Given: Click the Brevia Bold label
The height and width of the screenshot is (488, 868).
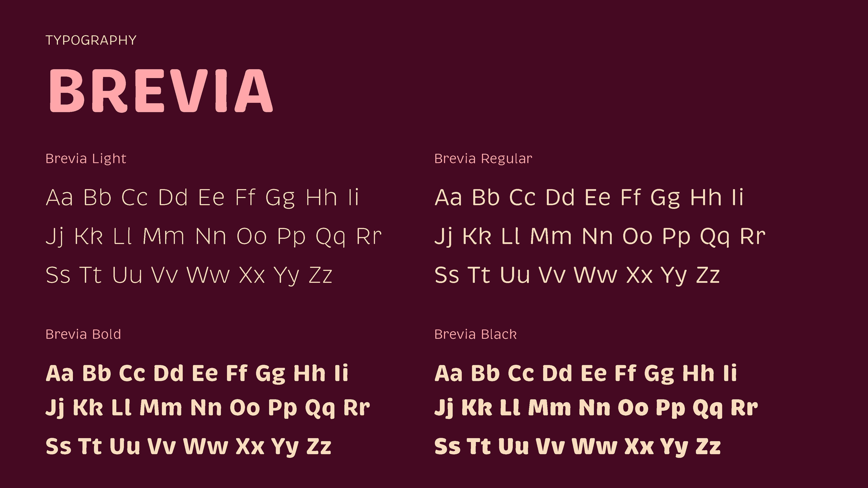Looking at the screenshot, I should click(x=83, y=334).
